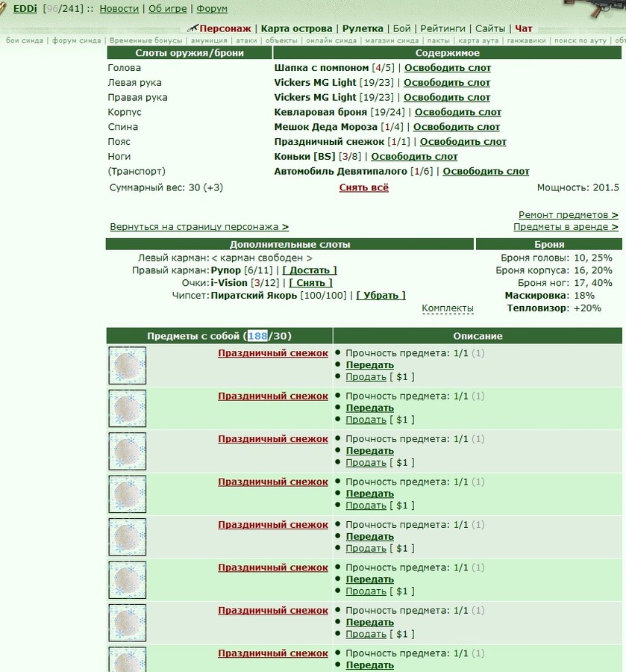Click the second Праздничный снежок inventory thumbnail

pos(127,408)
